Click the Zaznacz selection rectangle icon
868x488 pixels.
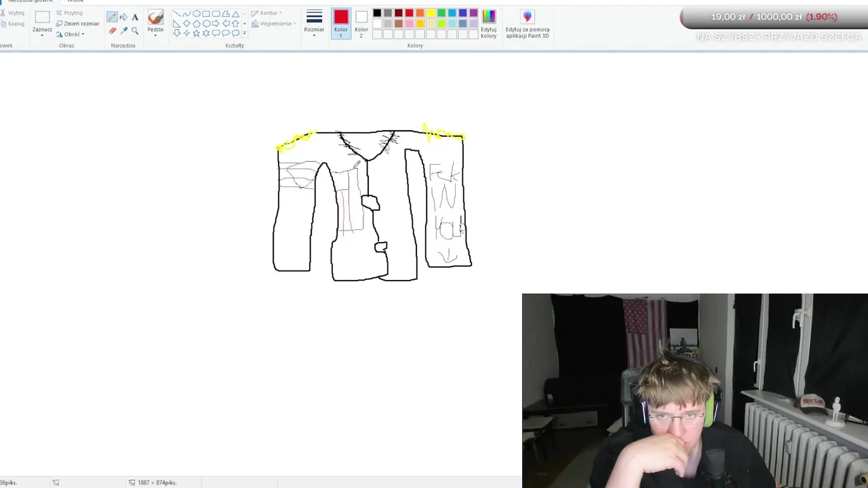[42, 17]
